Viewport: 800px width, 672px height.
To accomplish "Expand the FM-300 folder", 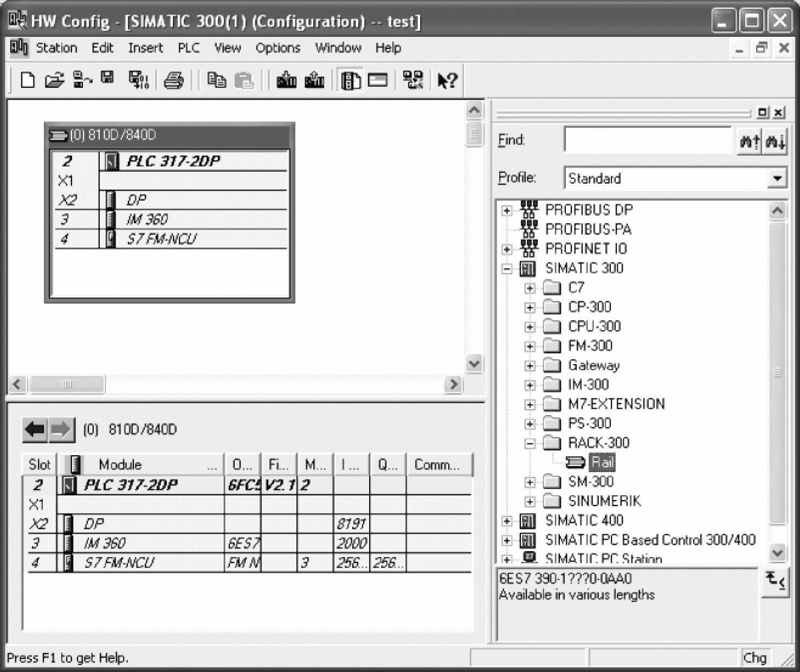I will coord(530,346).
